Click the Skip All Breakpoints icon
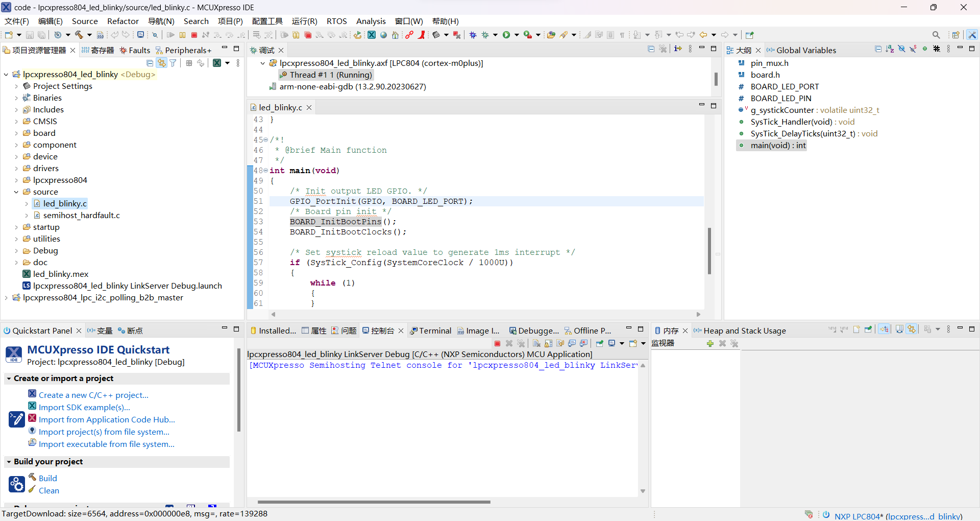The width and height of the screenshot is (980, 521). coord(155,35)
